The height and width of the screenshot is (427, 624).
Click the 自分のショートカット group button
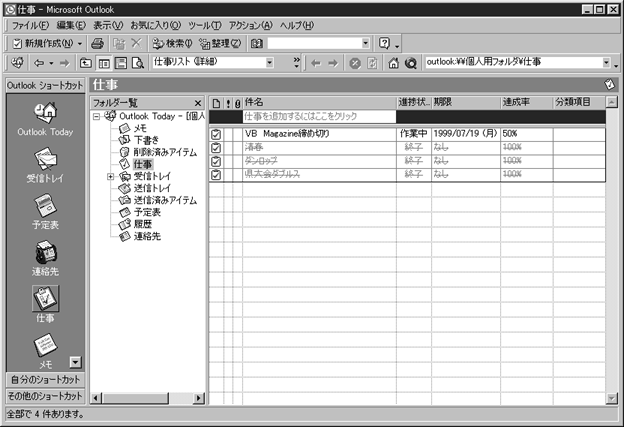[x=45, y=379]
